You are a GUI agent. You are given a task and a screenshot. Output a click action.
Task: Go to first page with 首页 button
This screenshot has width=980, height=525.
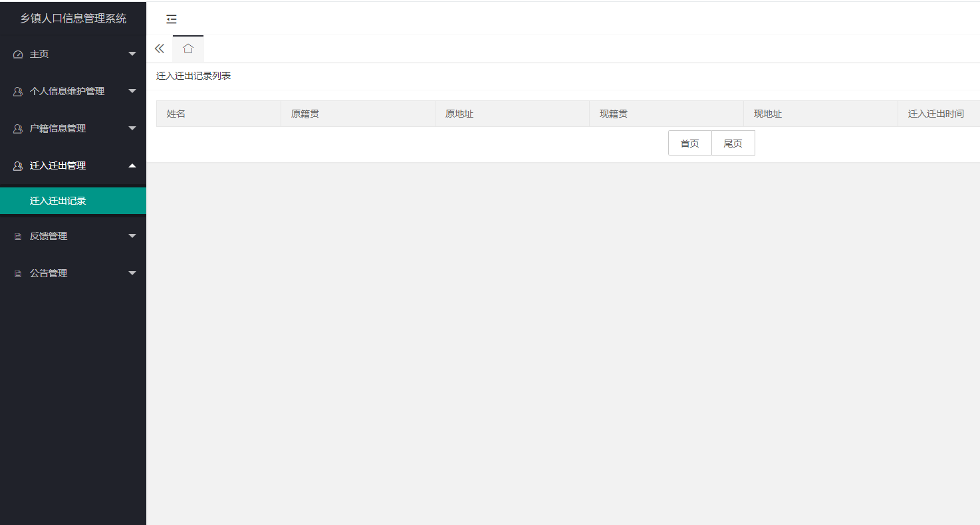[690, 143]
